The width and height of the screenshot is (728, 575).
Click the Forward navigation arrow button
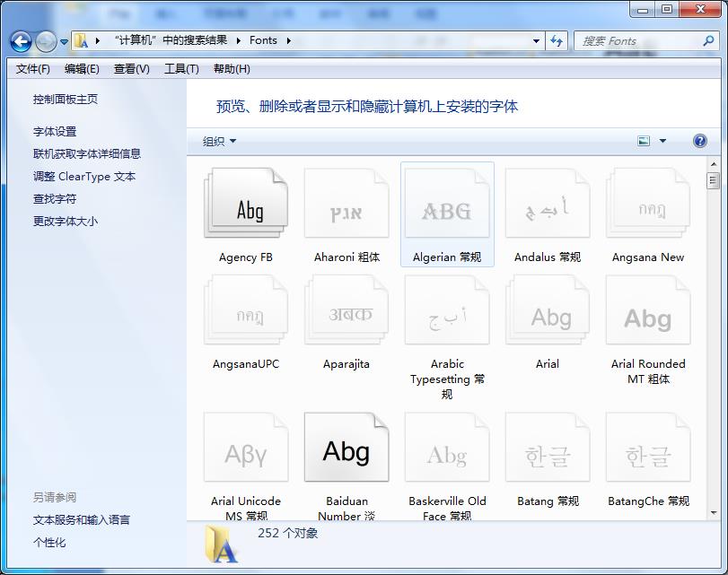pyautogui.click(x=46, y=42)
